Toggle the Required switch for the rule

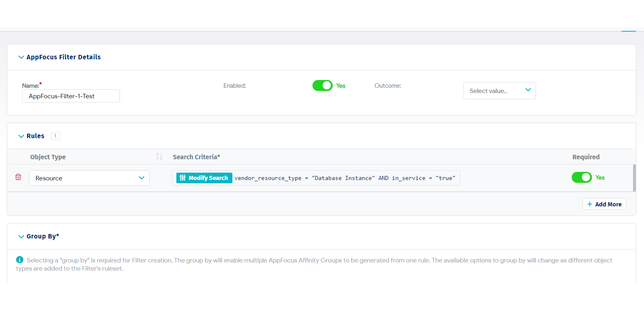point(581,178)
